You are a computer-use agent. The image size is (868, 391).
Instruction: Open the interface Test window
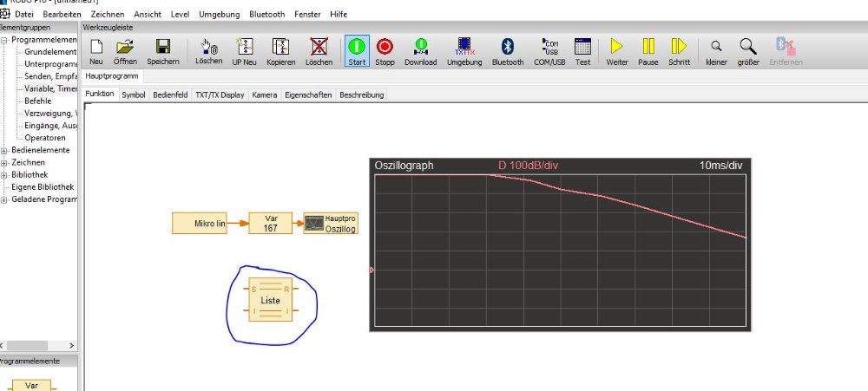(583, 52)
